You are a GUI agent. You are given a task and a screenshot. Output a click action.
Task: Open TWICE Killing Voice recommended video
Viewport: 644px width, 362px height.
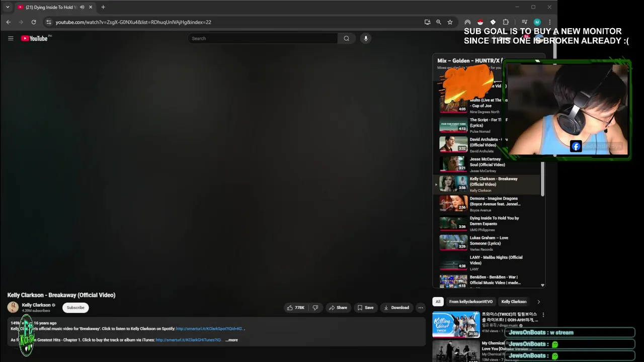(456, 325)
